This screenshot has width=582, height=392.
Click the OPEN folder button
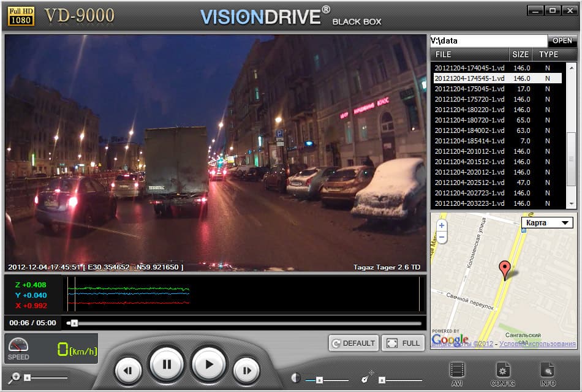(562, 41)
